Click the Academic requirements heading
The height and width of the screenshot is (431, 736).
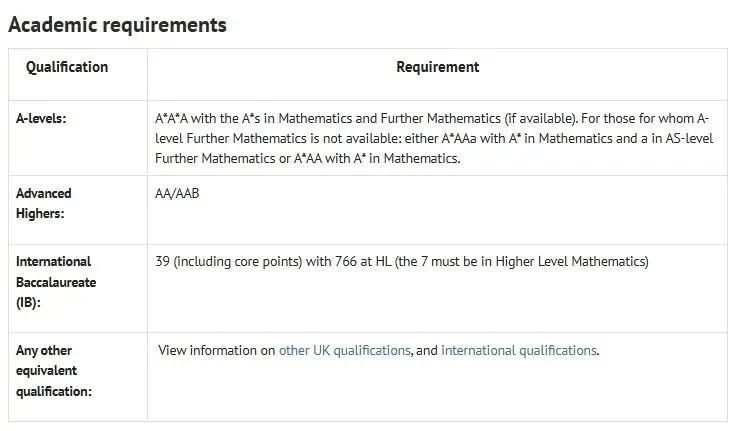click(117, 25)
